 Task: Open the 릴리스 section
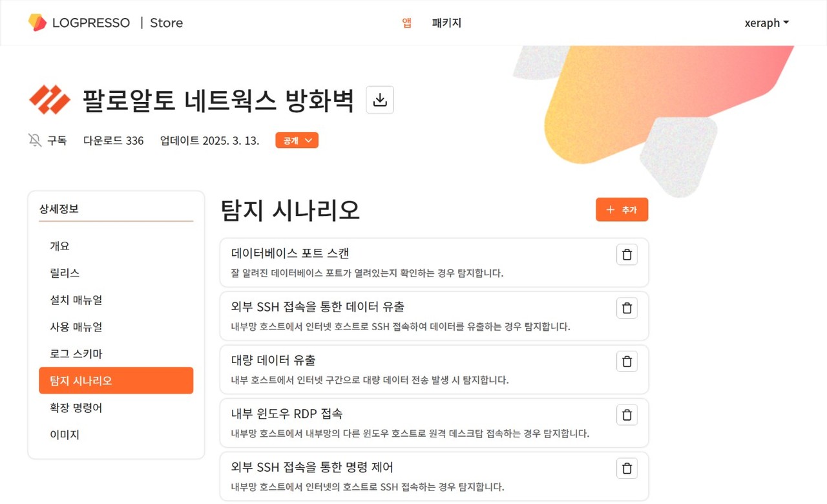(63, 273)
